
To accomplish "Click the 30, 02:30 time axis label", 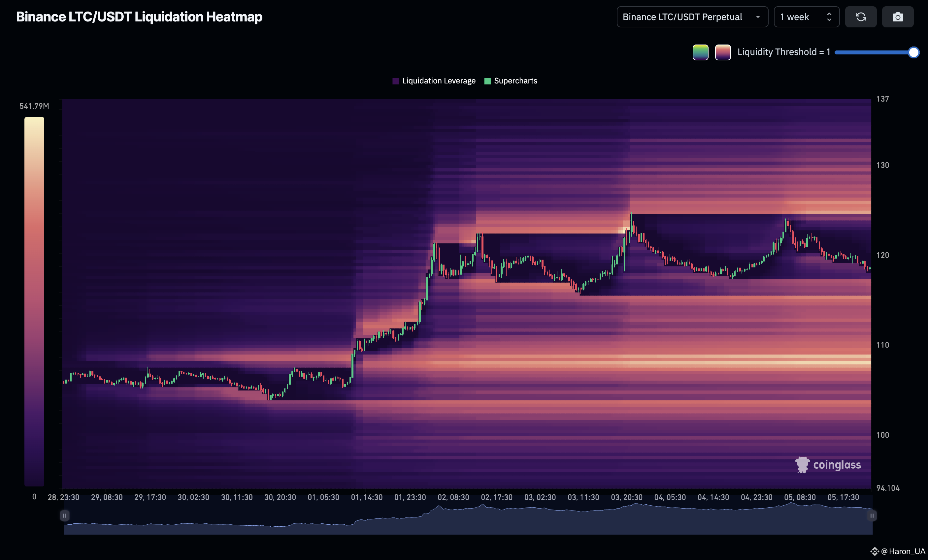I will point(194,498).
